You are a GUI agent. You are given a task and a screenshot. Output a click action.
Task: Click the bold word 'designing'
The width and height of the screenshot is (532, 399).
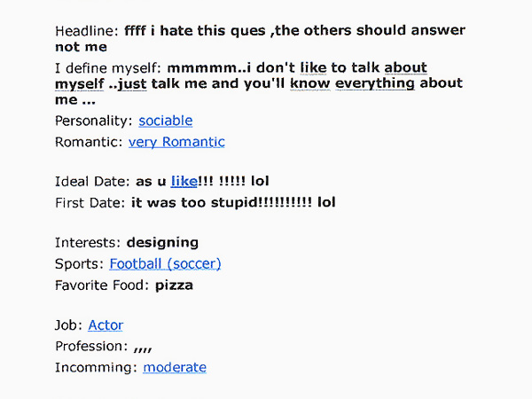coord(162,242)
